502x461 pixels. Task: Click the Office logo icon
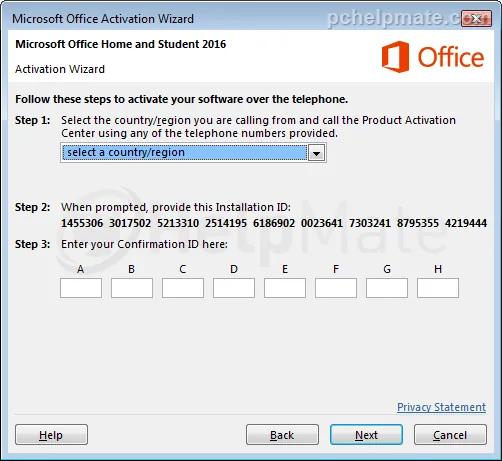pyautogui.click(x=395, y=57)
